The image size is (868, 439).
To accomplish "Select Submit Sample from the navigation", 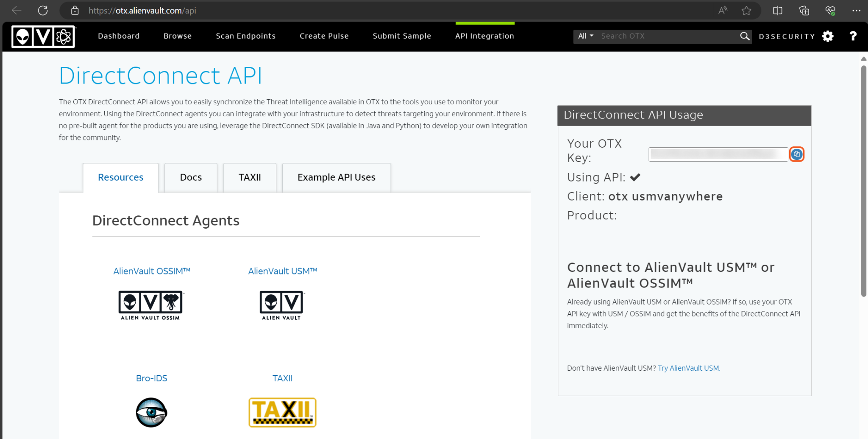I will pos(401,36).
